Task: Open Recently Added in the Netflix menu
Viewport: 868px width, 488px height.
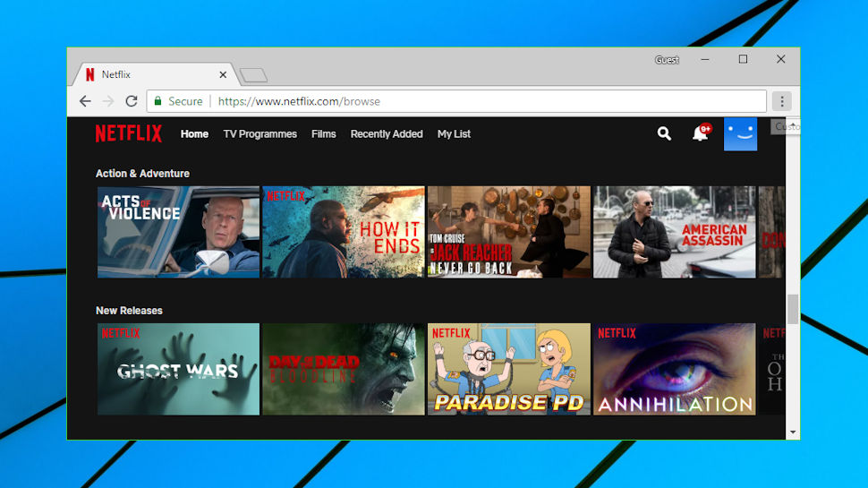Action: [387, 134]
